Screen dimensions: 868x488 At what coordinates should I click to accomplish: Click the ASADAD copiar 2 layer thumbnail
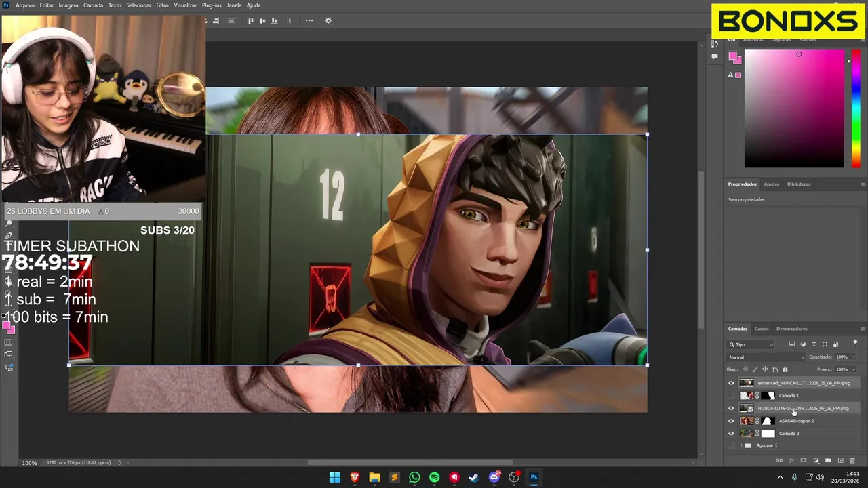tap(747, 421)
